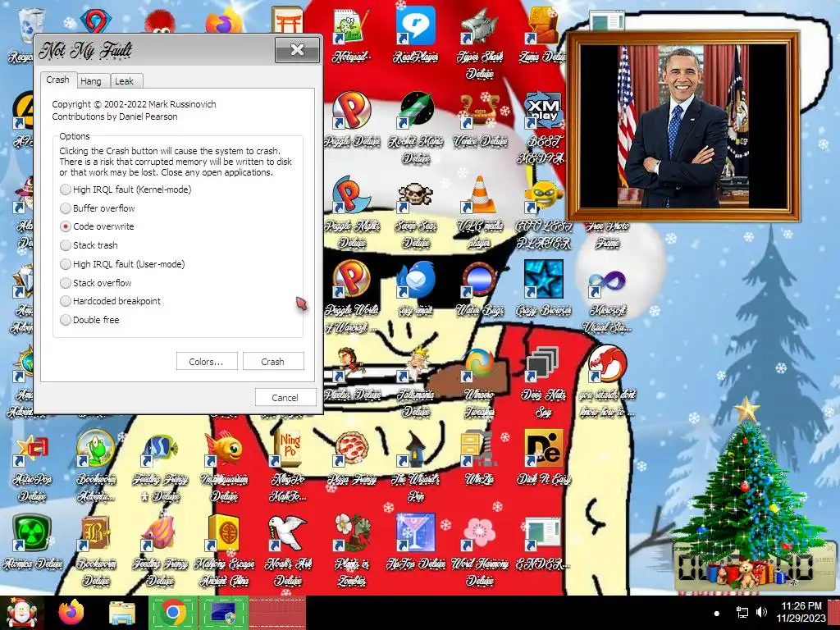Select the Venice Deluxe icon
840x630 pixels.
coord(480,119)
